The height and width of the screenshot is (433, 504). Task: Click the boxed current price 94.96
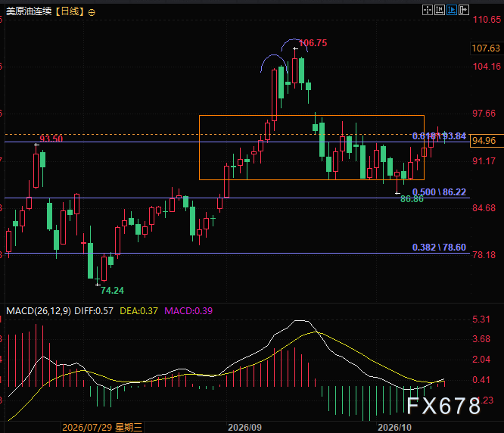click(x=487, y=141)
